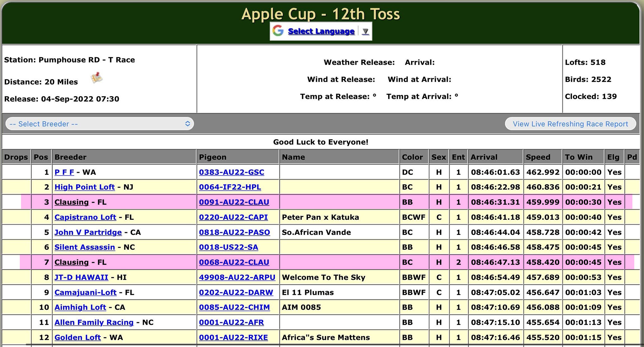Open pigeon 49908-AU22-ARPU link

coord(237,277)
